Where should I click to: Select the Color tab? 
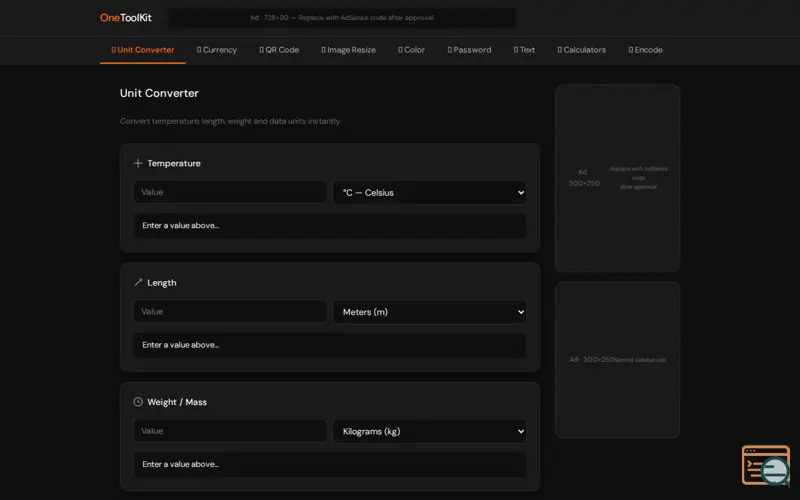coord(411,50)
